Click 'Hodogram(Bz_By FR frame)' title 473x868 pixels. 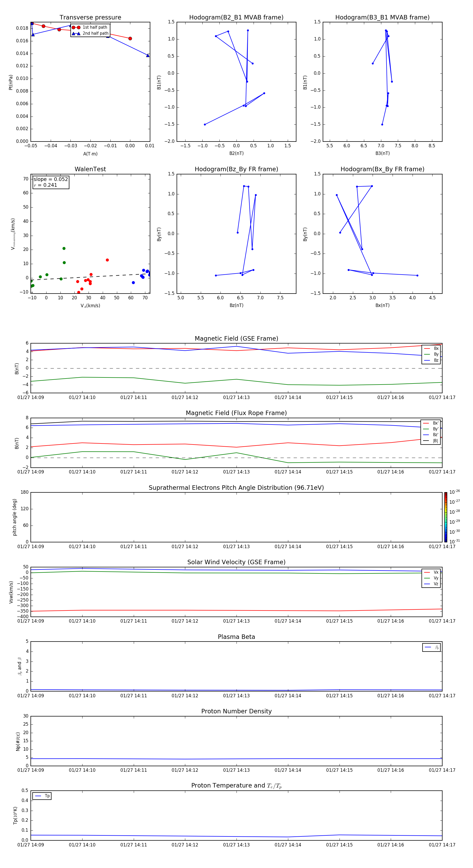236,169
